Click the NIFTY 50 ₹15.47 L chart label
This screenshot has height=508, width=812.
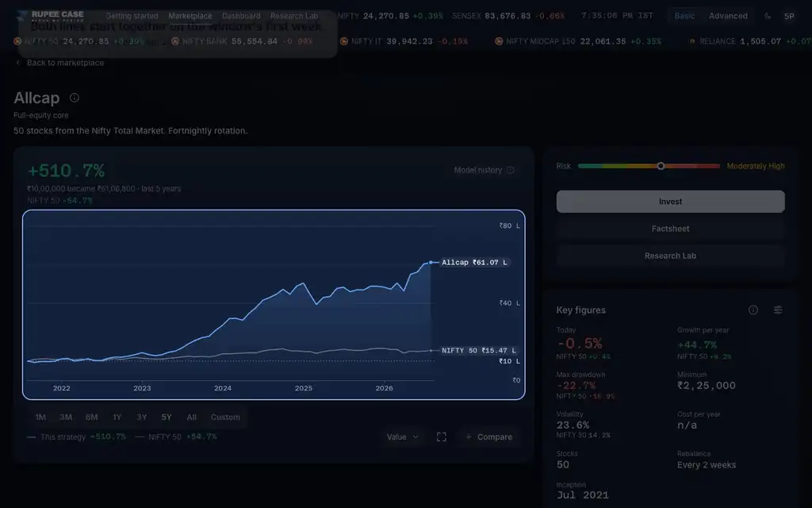tap(478, 350)
